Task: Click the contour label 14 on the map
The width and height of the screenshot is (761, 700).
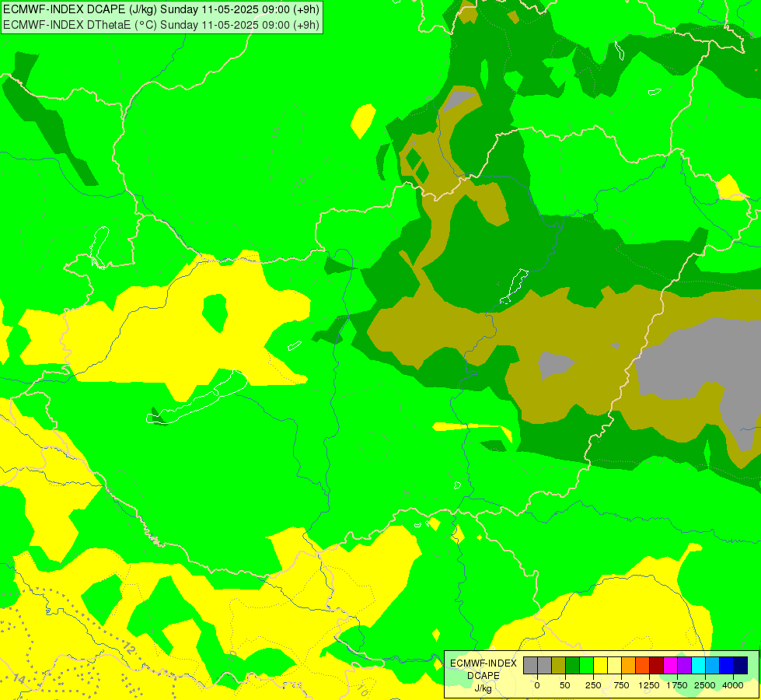Action: tap(19, 678)
